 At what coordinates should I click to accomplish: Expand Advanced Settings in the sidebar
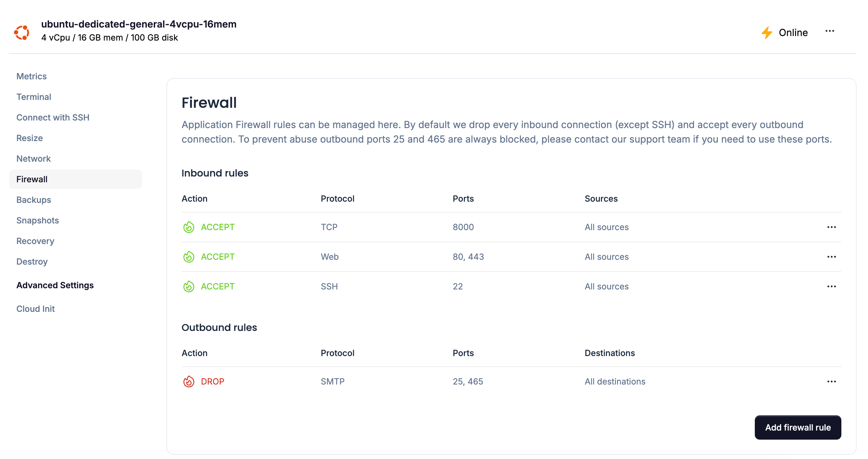click(x=55, y=285)
